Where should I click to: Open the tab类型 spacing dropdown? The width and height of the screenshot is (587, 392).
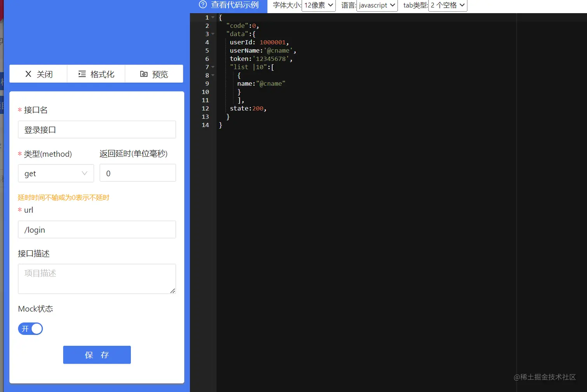click(x=448, y=5)
